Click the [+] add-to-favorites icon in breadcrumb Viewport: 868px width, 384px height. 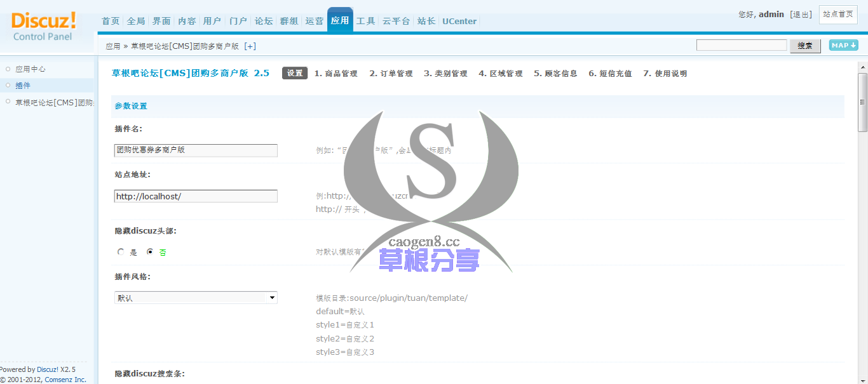250,46
